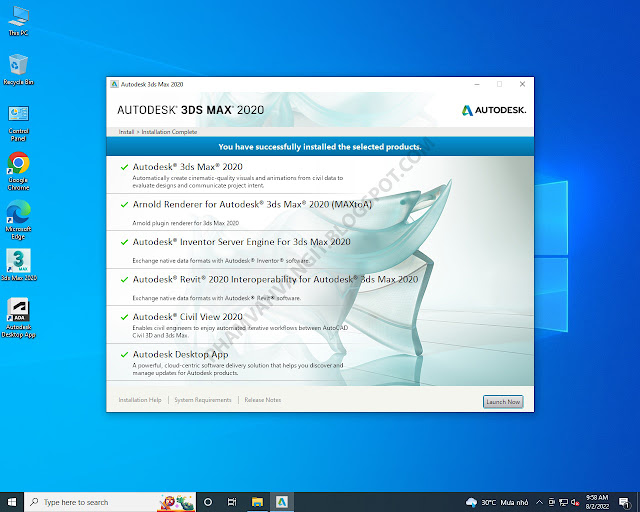
Task: Open Control Panel desktop shortcut
Action: coord(18,123)
